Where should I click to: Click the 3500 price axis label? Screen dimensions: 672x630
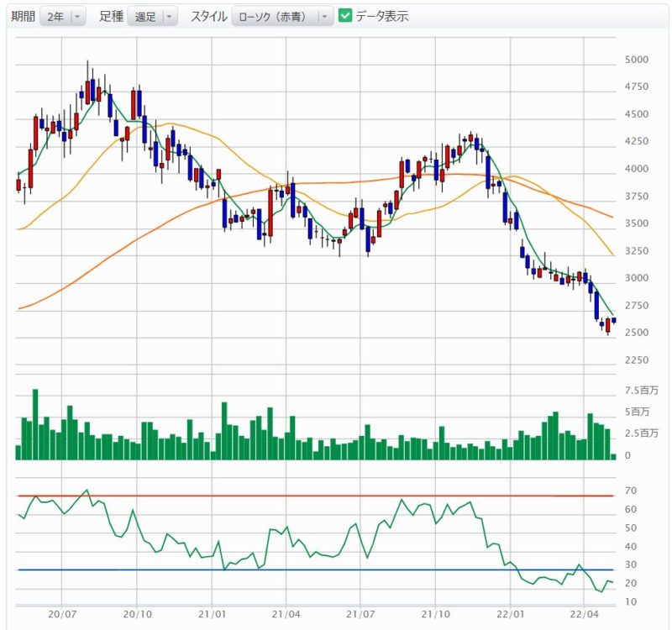click(637, 223)
